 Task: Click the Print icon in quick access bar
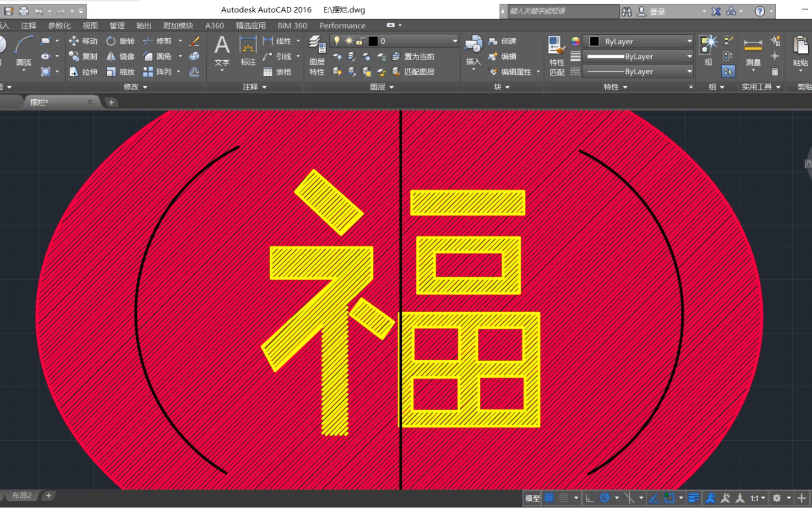click(x=23, y=11)
